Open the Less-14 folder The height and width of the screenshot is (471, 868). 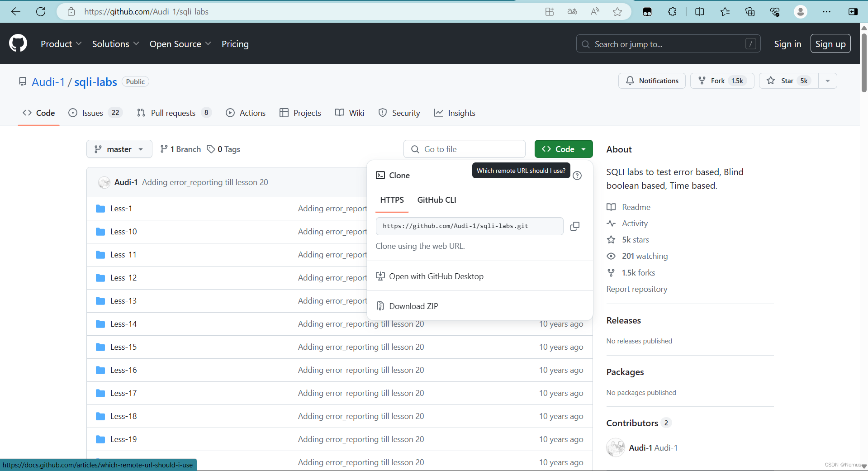123,324
